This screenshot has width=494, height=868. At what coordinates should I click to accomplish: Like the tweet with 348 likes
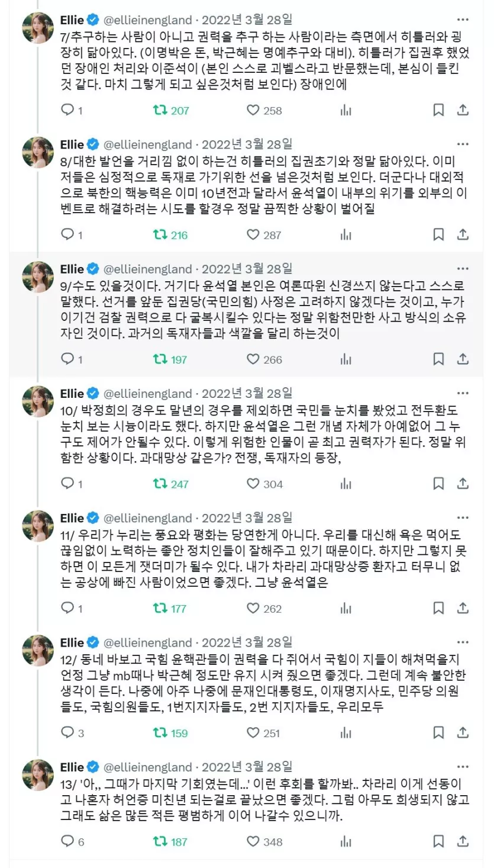click(253, 841)
